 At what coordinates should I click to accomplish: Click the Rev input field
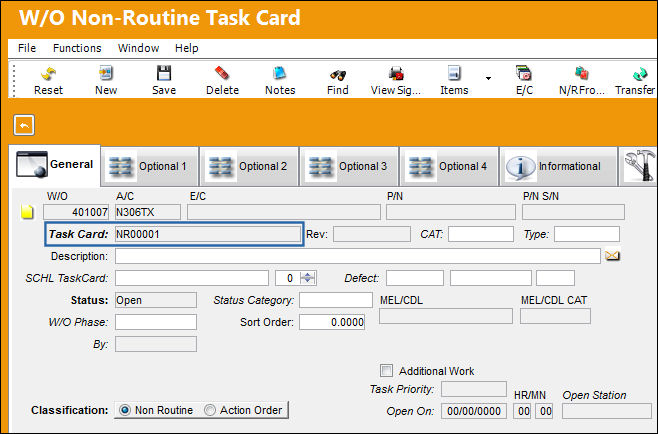pyautogui.click(x=372, y=234)
